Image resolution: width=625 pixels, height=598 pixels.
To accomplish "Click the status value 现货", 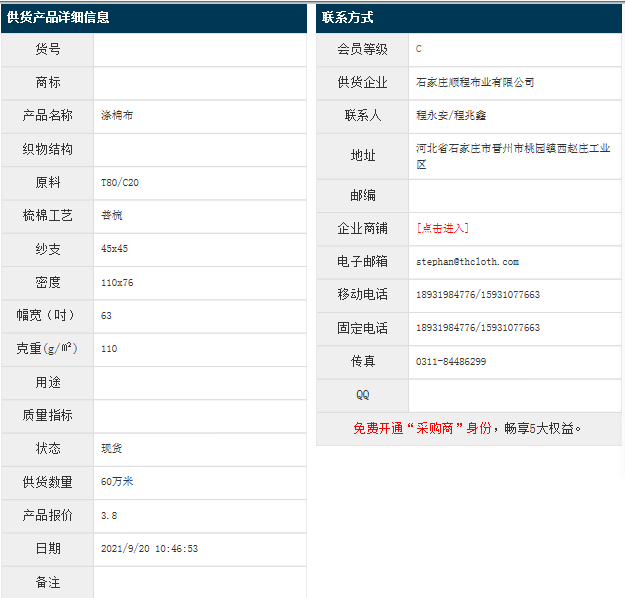I will (112, 449).
